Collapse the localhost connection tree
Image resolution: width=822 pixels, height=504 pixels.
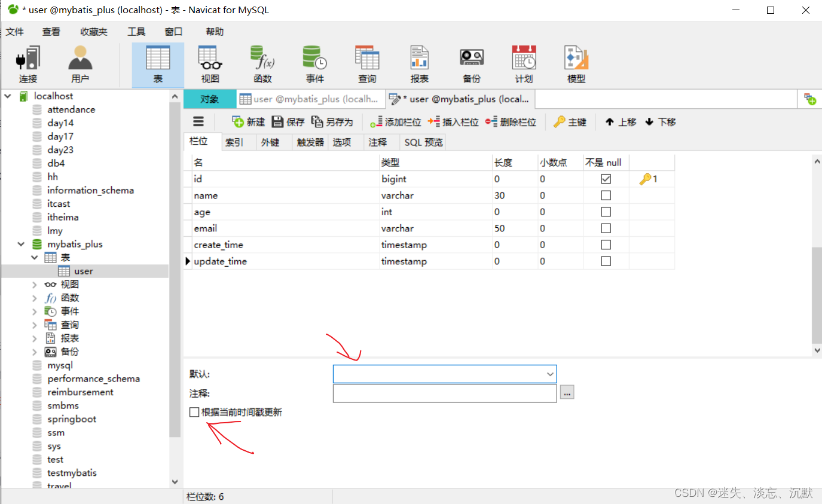7,96
